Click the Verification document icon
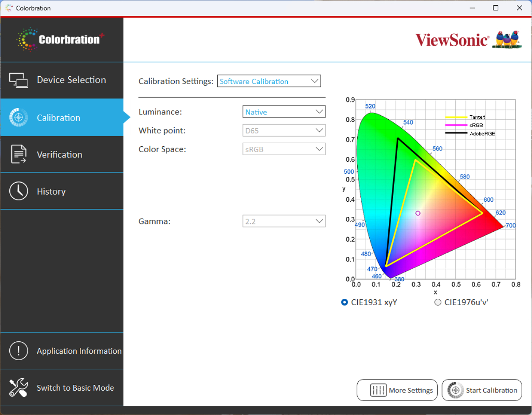Screen dimensions: 532x415 tap(18, 154)
